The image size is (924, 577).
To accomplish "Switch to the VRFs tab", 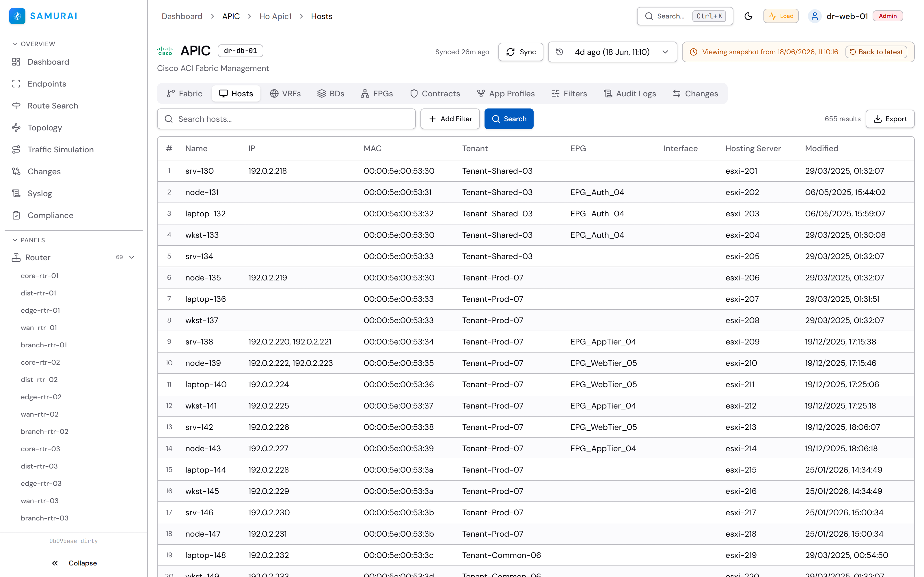I will (x=285, y=93).
